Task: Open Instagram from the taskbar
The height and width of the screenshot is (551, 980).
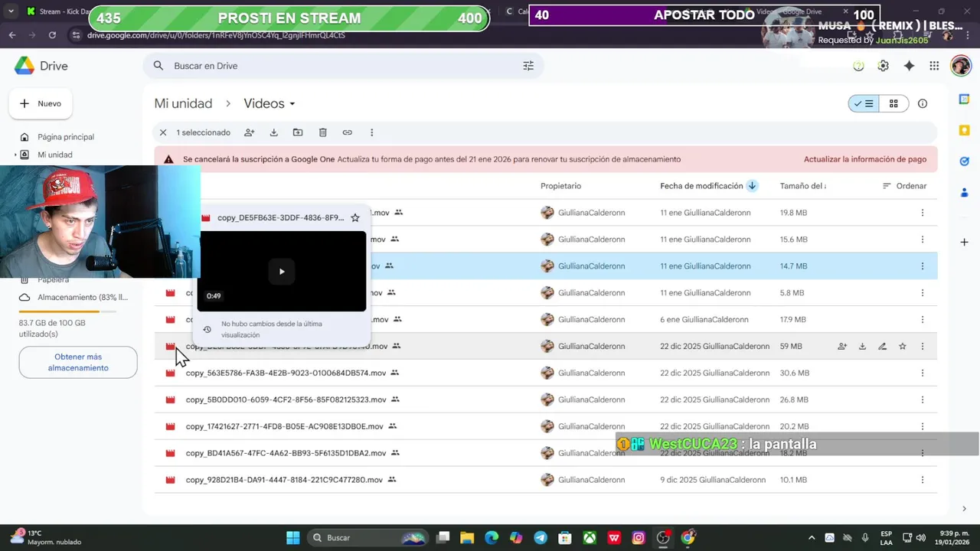Action: (x=639, y=538)
